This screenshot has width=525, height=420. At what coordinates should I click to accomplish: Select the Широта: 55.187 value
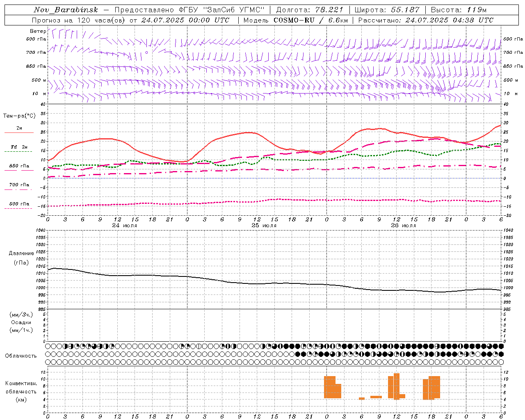pos(387,10)
